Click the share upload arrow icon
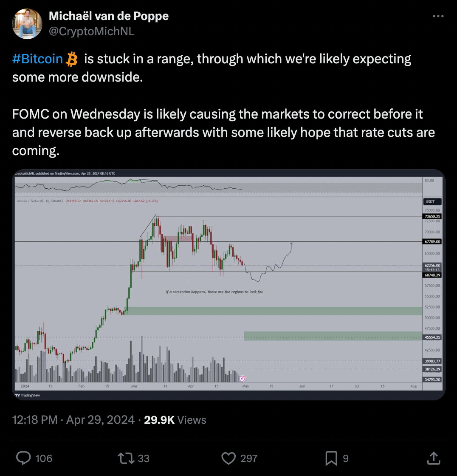Screen dimensions: 457x476 pyautogui.click(x=433, y=458)
